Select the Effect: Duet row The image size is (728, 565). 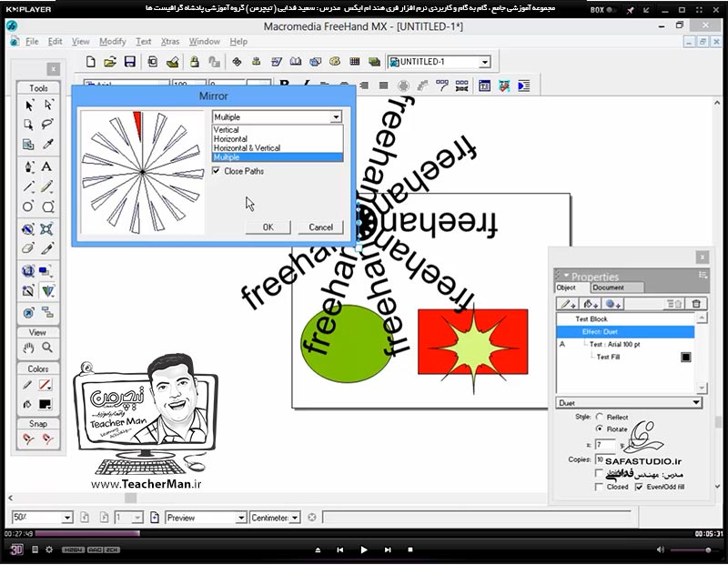coord(625,331)
